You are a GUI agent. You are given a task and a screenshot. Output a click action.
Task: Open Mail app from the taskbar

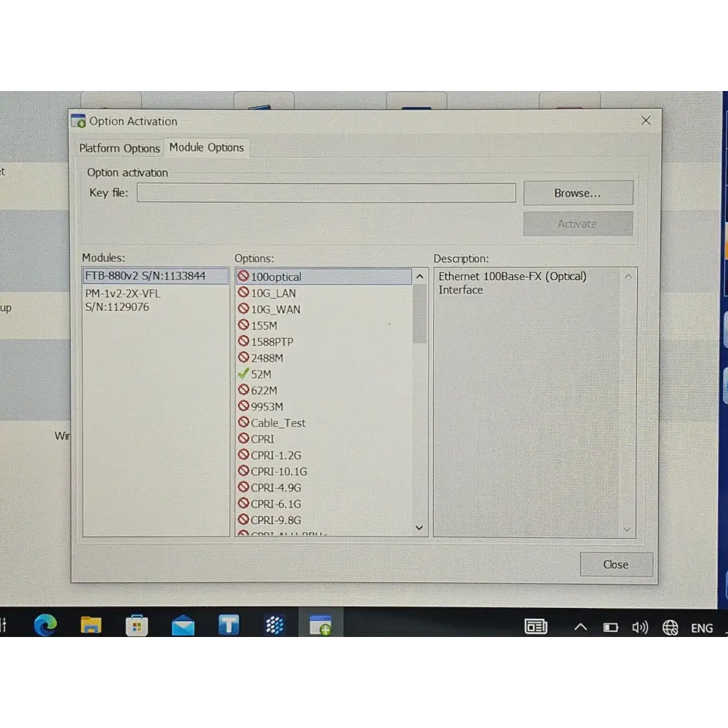click(x=183, y=626)
